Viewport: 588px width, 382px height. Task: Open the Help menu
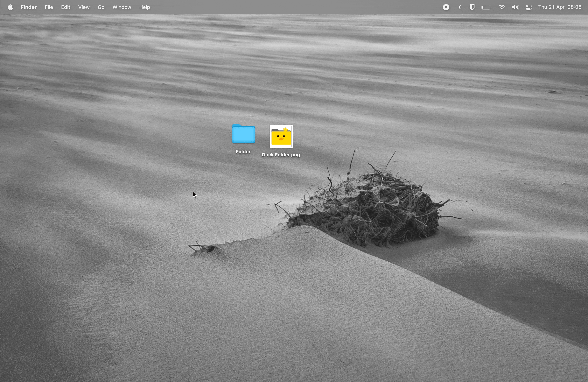coord(144,7)
